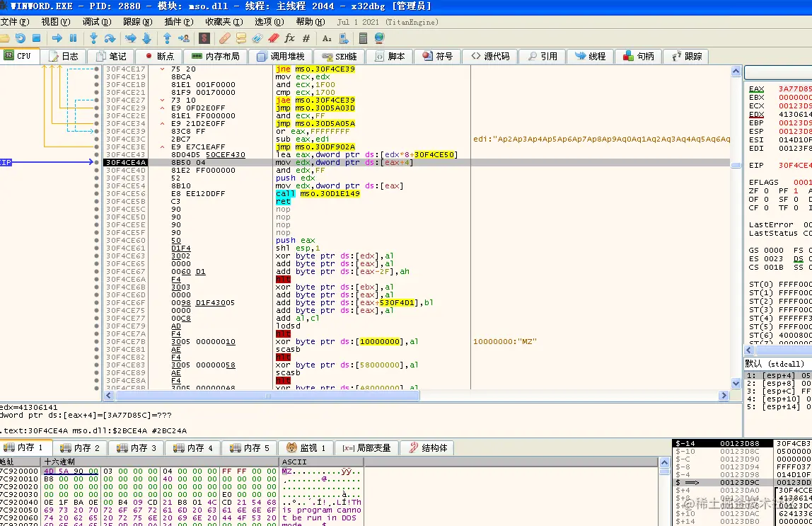The image size is (812, 526).
Task: Click the Open file folder icon
Action: coord(5,38)
